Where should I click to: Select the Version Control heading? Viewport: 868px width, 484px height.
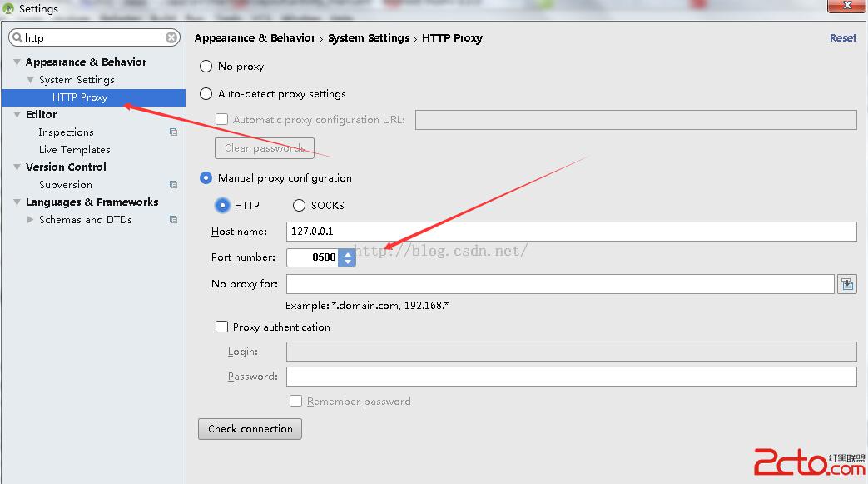click(66, 167)
